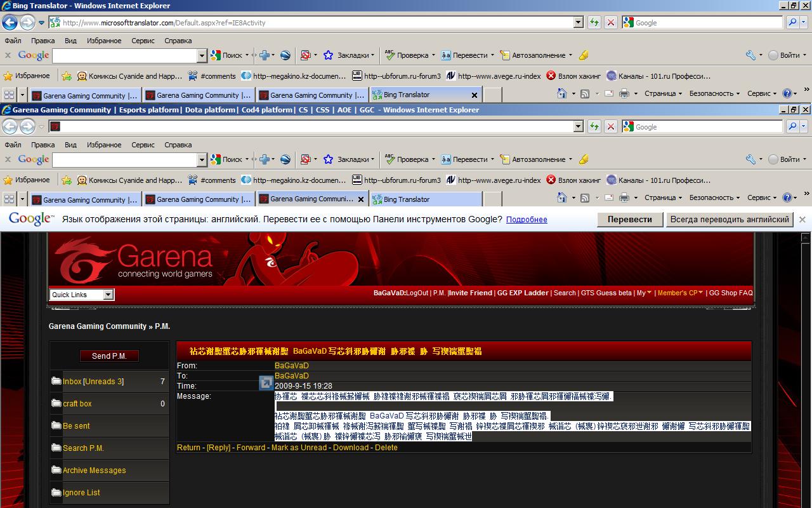Close the Bing Translator tab in the upper window
The image size is (812, 508).
[x=474, y=95]
